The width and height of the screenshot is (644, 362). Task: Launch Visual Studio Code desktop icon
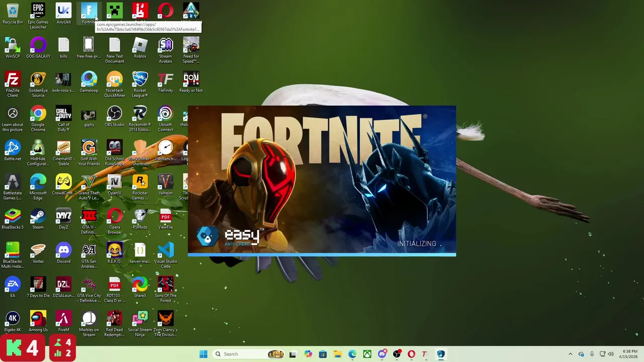click(166, 255)
